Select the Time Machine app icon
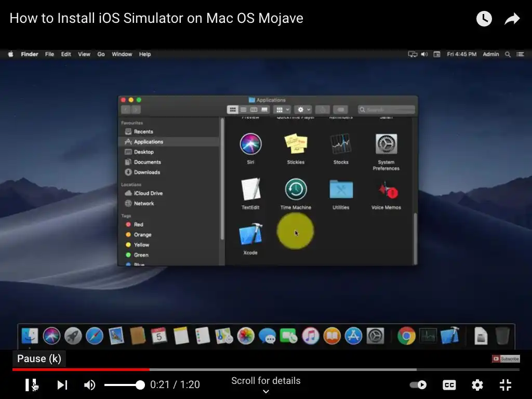The image size is (532, 399). [x=296, y=189]
